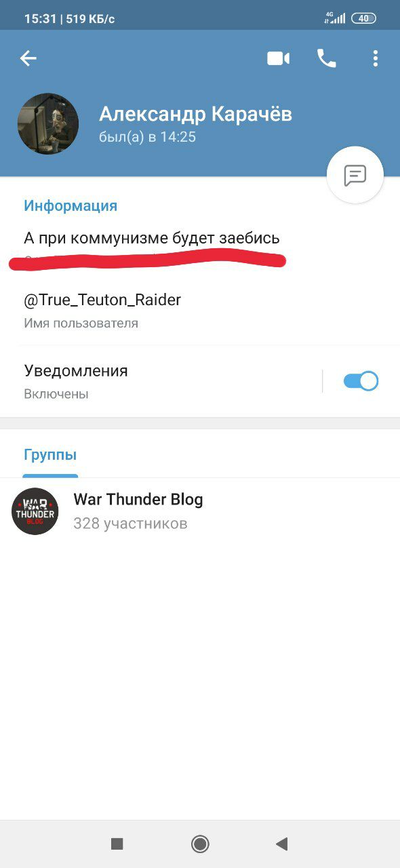
Task: Tap the Android circle home button
Action: [x=200, y=844]
